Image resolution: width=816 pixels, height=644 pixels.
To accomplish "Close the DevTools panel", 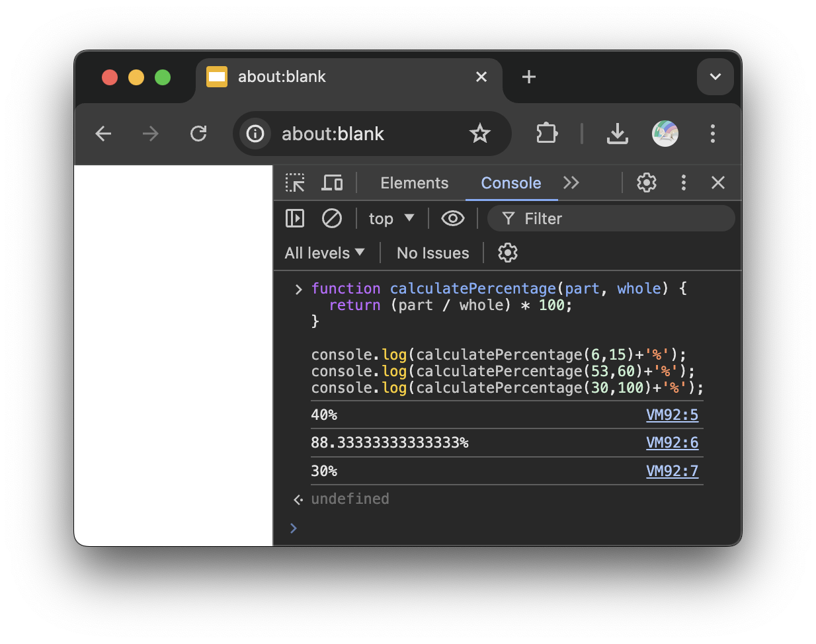I will pyautogui.click(x=718, y=182).
